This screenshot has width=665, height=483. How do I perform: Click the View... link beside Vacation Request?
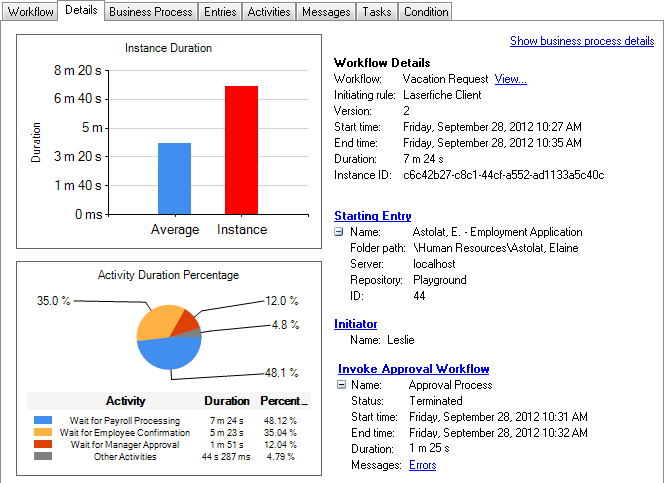coord(510,79)
